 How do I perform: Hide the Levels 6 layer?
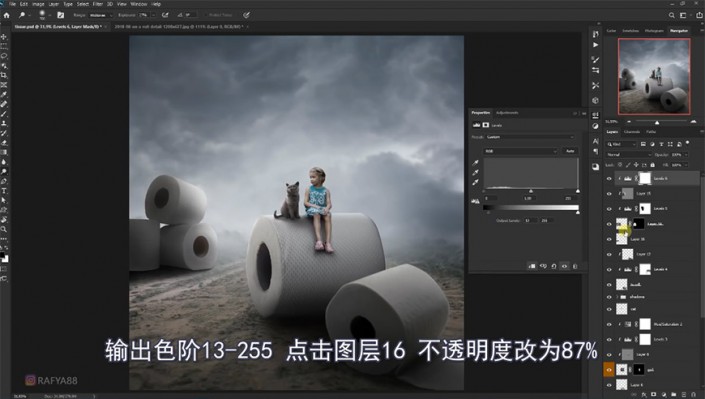tap(609, 179)
